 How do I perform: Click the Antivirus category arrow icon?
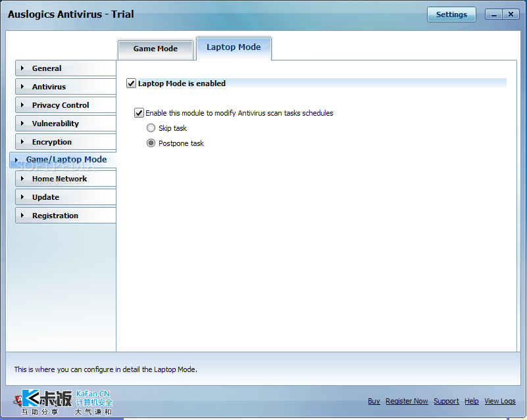(22, 87)
